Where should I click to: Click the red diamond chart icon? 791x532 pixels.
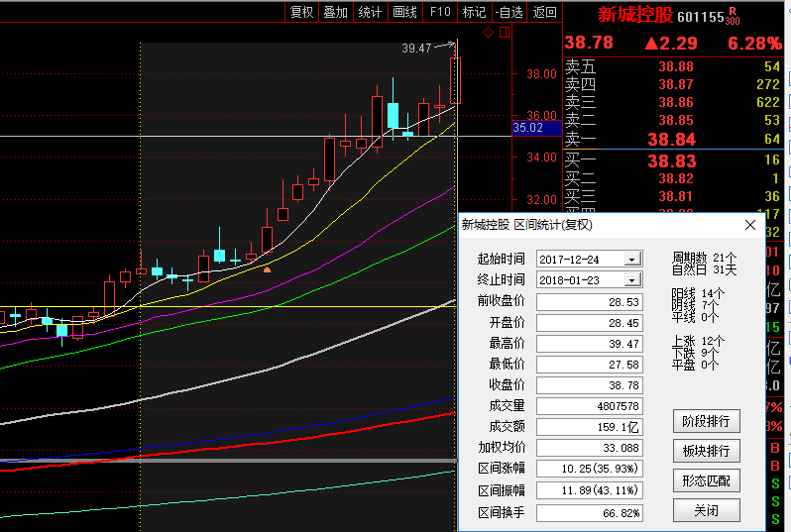(488, 33)
